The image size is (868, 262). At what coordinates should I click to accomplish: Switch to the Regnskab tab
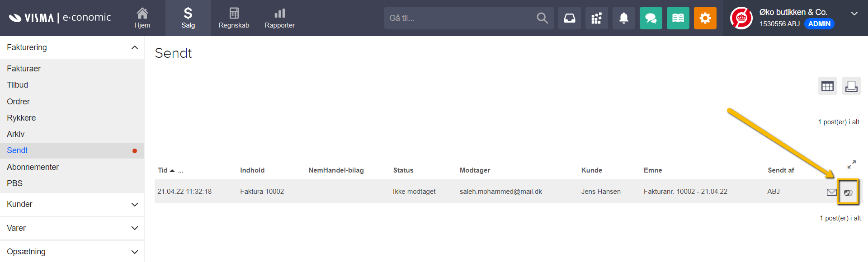[234, 18]
